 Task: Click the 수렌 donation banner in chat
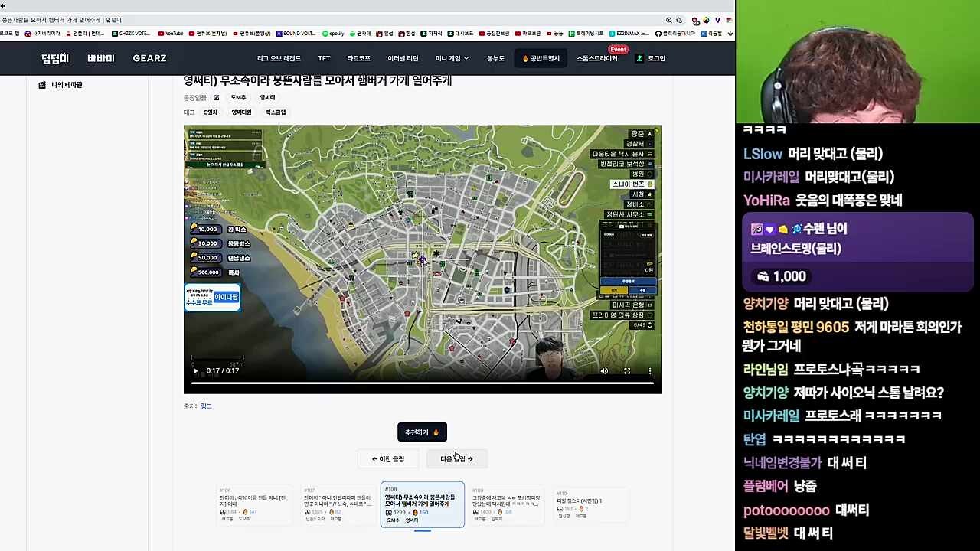coord(857,253)
